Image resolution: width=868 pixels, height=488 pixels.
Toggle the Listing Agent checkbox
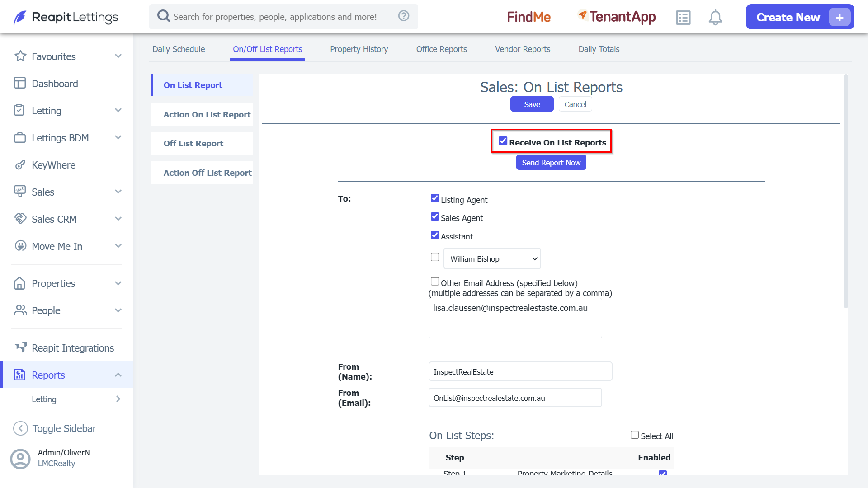[435, 198]
